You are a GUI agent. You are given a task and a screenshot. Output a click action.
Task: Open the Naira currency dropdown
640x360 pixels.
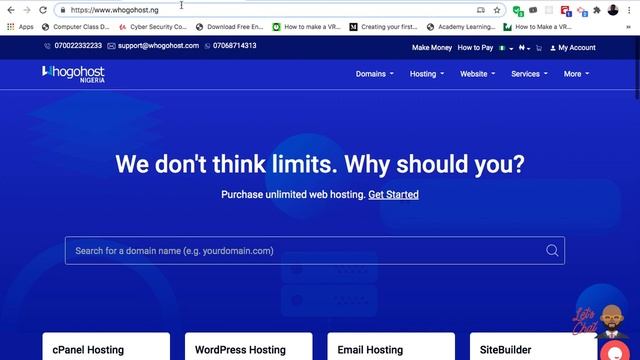524,48
